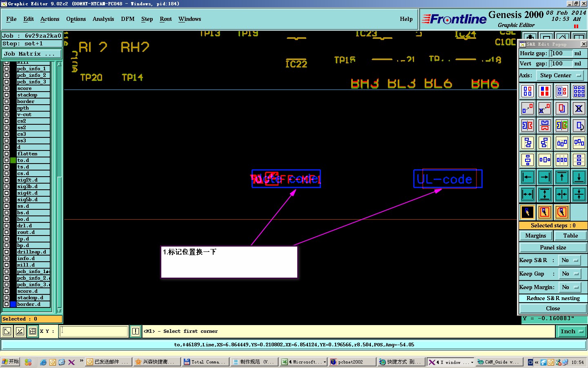
Task: Click the Horiz gap input field
Action: pyautogui.click(x=561, y=53)
